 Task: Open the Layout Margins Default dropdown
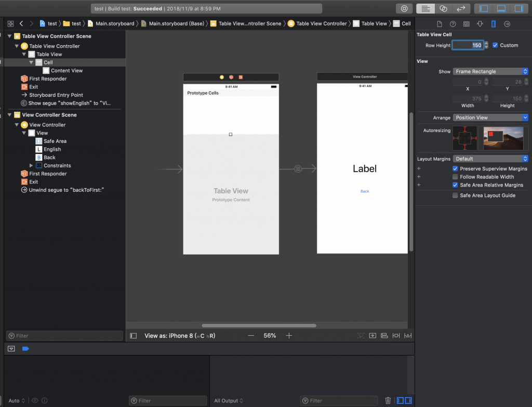click(490, 159)
